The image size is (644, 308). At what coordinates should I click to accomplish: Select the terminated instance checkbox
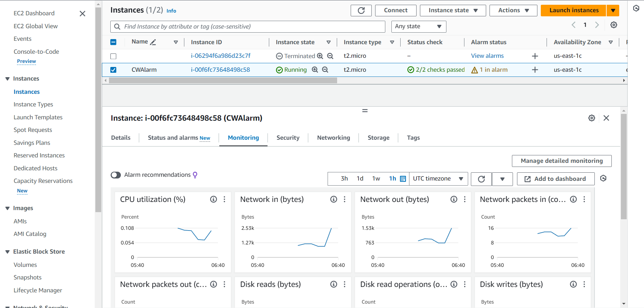click(x=113, y=56)
